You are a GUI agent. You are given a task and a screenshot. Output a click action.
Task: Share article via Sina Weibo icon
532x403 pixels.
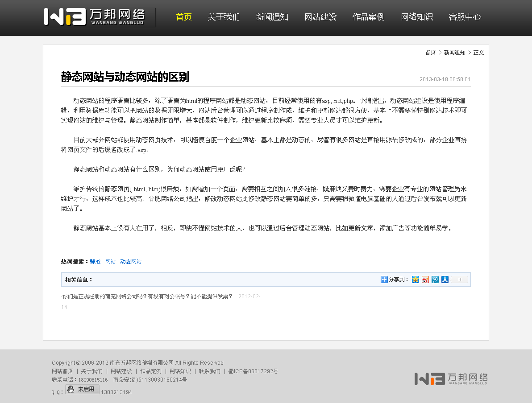click(x=425, y=280)
